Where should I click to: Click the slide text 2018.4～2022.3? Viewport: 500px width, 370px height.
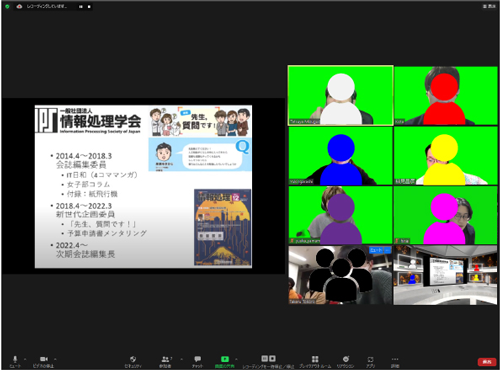coord(84,206)
